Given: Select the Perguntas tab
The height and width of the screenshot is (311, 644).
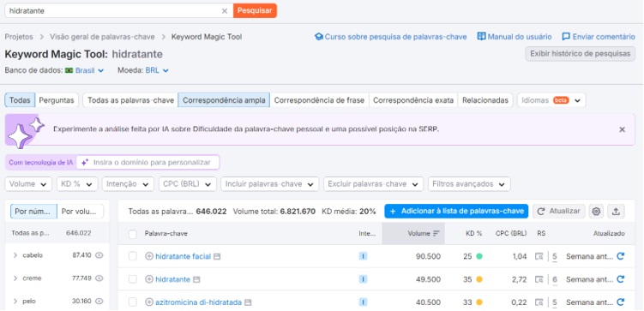Looking at the screenshot, I should [x=57, y=100].
